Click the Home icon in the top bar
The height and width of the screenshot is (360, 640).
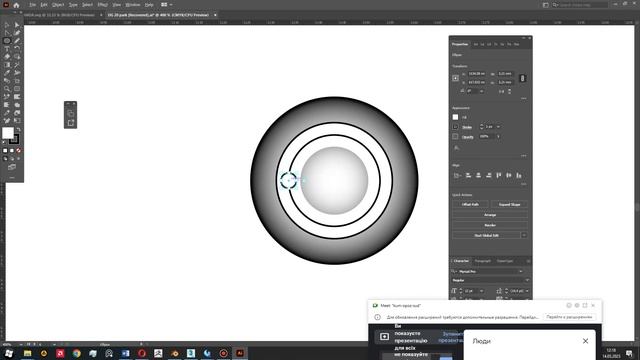point(16,5)
